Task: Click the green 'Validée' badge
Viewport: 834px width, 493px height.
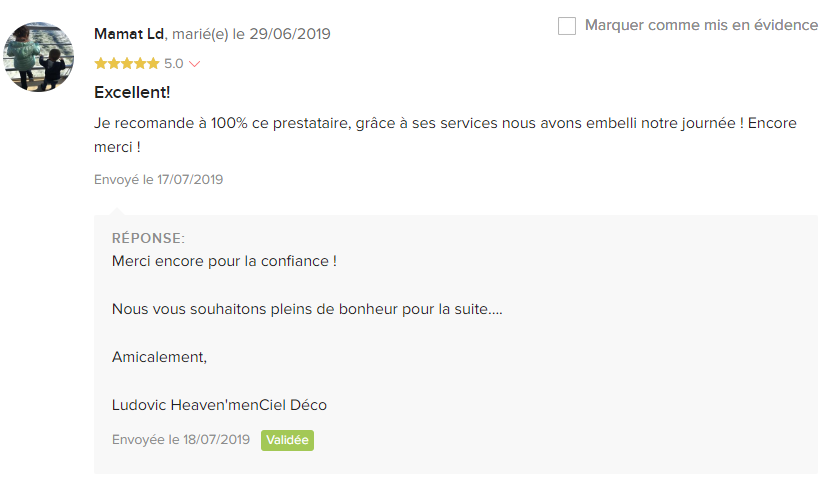Action: click(287, 440)
